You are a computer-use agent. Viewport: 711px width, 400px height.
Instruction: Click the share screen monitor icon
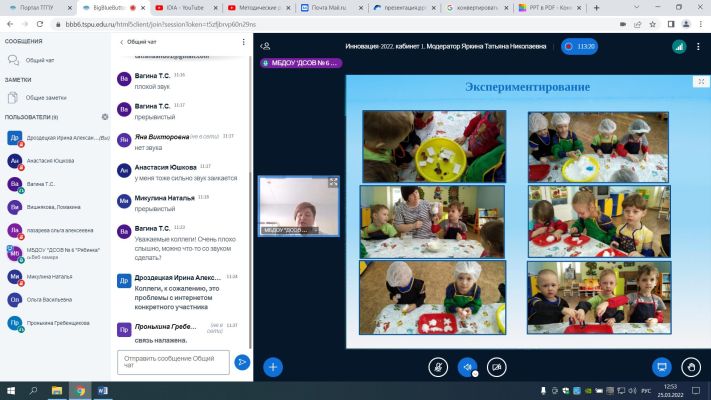pos(662,367)
